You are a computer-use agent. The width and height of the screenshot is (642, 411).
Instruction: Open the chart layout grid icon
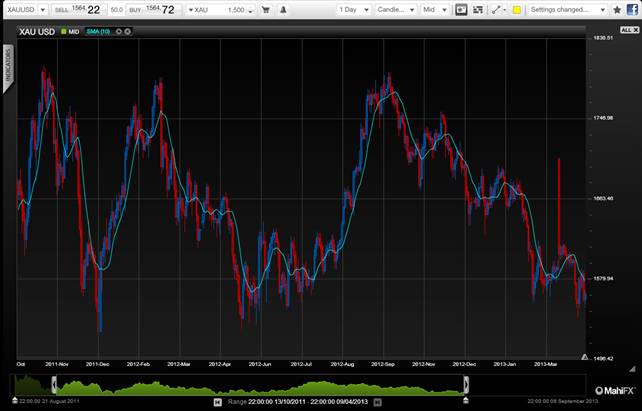click(478, 9)
